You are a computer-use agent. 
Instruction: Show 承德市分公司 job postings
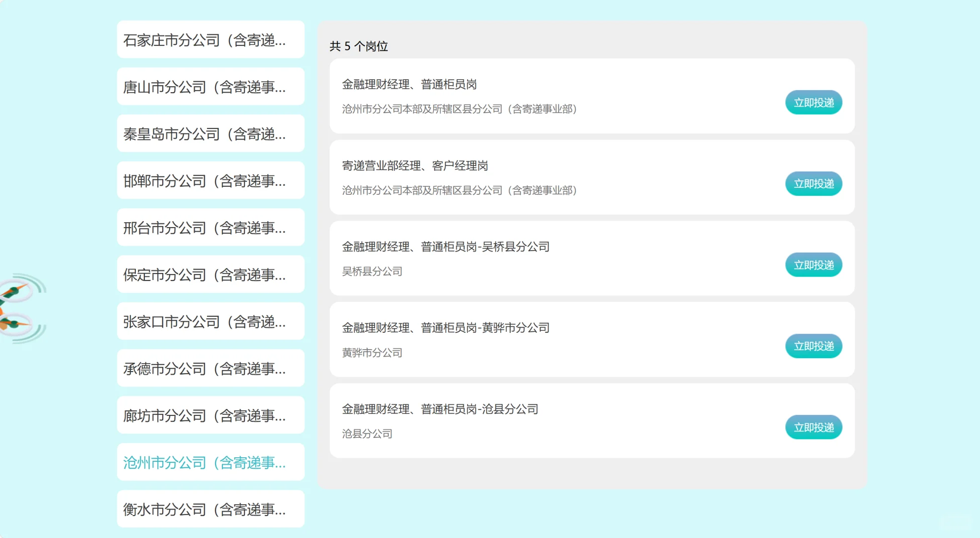click(210, 368)
